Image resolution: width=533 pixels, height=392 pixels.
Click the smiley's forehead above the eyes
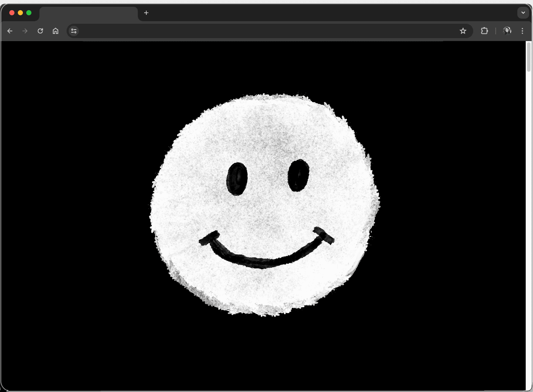coord(267,131)
